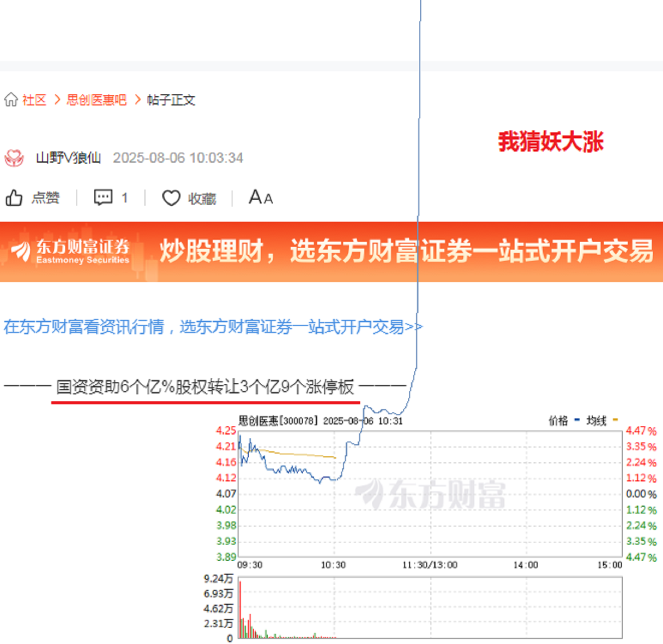663x644 pixels.
Task: Click the 4.25 price axis label
Action: (x=226, y=430)
